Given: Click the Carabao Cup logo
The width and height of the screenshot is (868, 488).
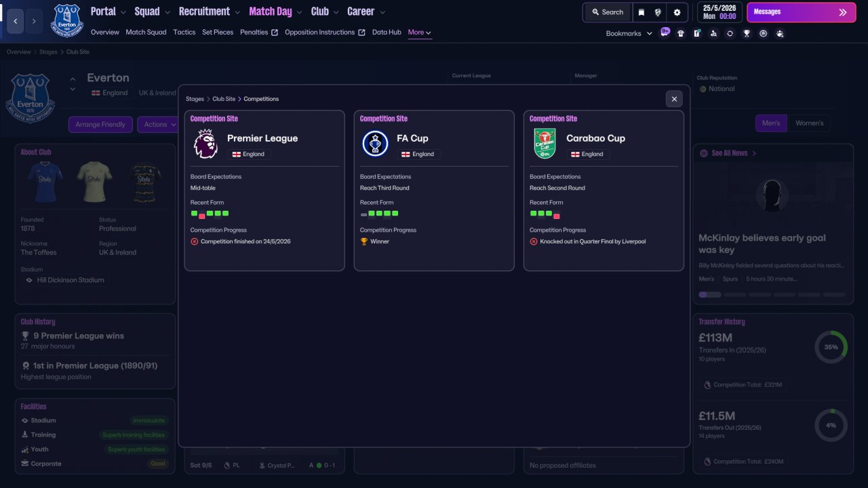Looking at the screenshot, I should point(545,144).
